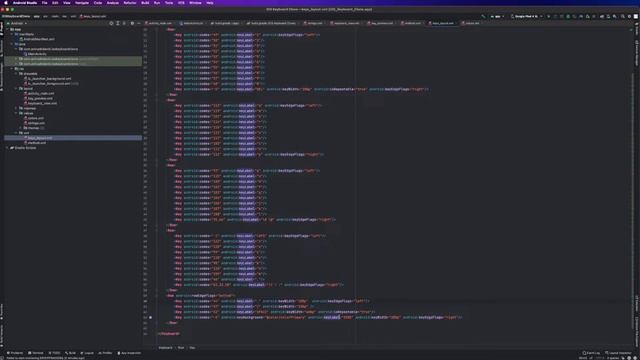Click the Expand All icon in Project panel header
This screenshot has width=640, height=360.
pos(118,23)
